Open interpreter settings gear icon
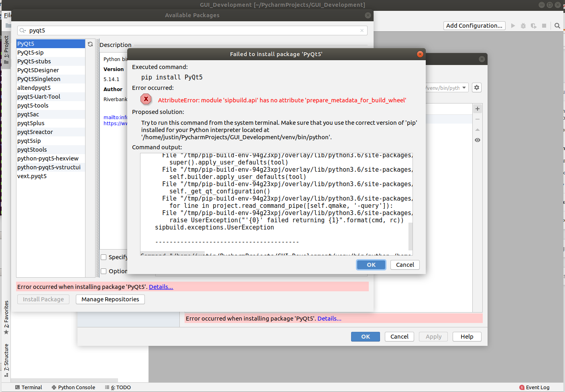The width and height of the screenshot is (565, 392). click(477, 87)
